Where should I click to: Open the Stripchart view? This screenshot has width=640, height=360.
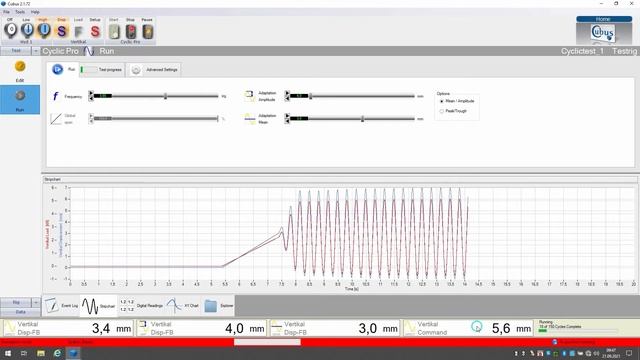[98, 306]
